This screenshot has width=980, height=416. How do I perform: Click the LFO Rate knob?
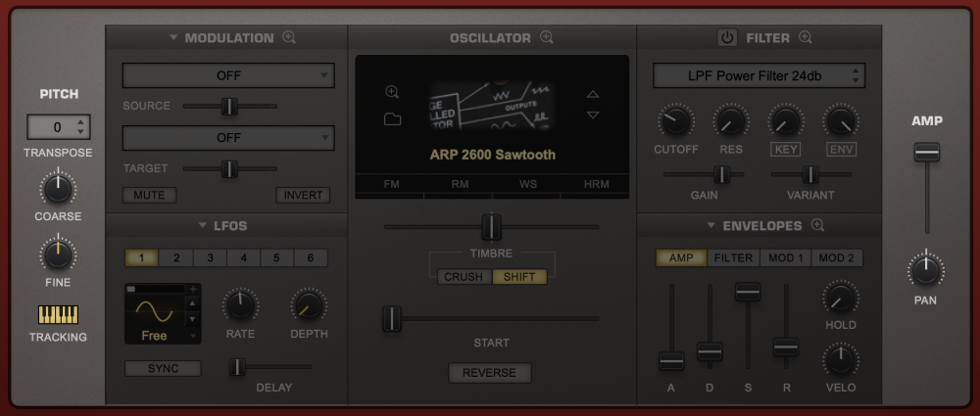pos(241,305)
